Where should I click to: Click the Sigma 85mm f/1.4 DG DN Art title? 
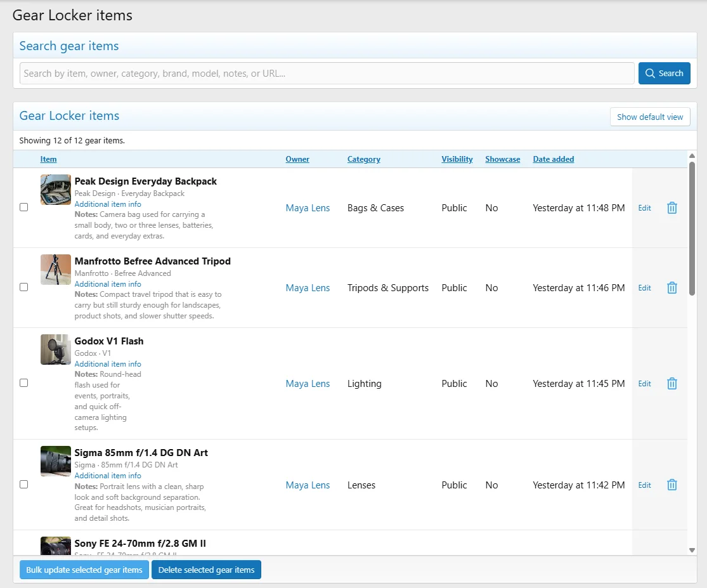pyautogui.click(x=141, y=453)
